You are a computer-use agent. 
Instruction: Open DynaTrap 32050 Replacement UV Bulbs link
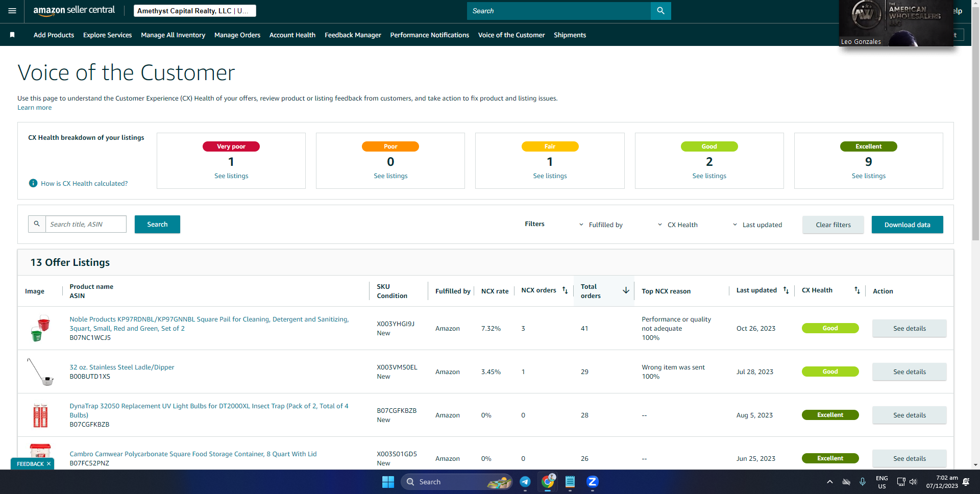point(209,411)
